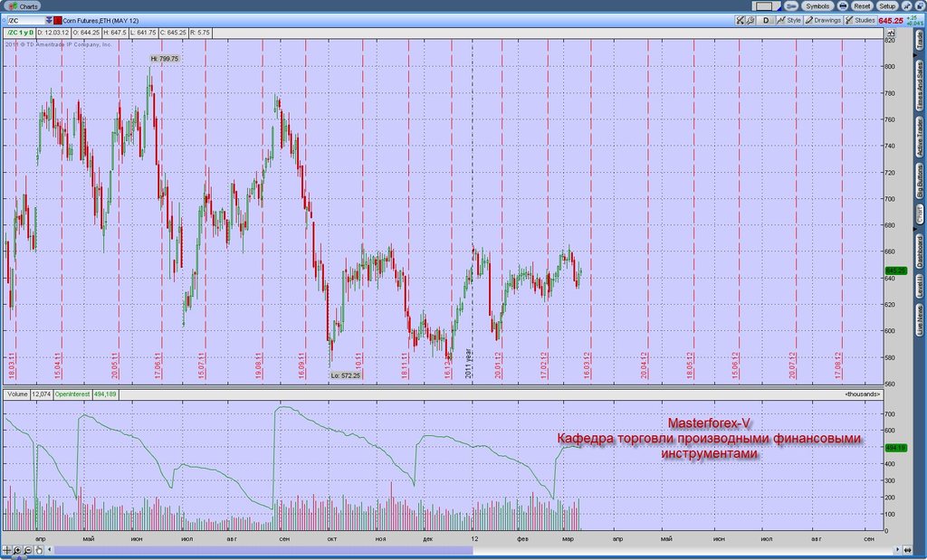This screenshot has width=927, height=560.
Task: Open the Trade side tab
Action: pos(920,40)
